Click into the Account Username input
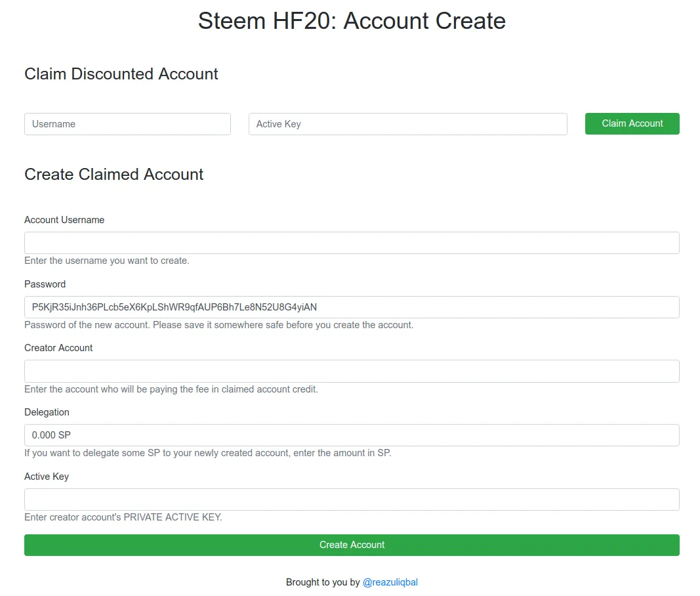The height and width of the screenshot is (596, 700). (x=352, y=243)
